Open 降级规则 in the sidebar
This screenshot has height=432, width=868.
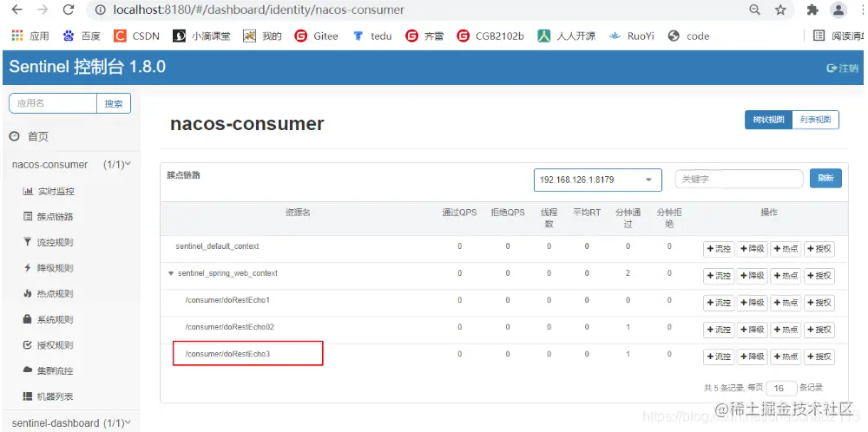(x=48, y=268)
